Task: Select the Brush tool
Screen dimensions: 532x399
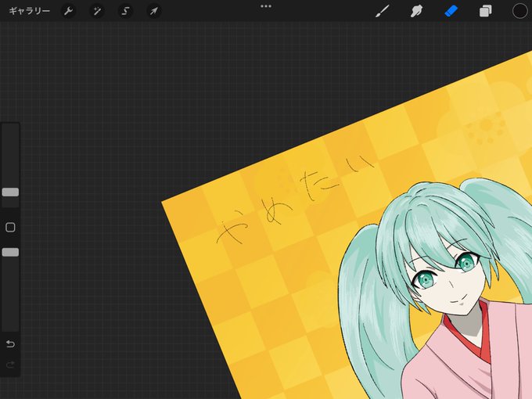Action: coord(383,11)
